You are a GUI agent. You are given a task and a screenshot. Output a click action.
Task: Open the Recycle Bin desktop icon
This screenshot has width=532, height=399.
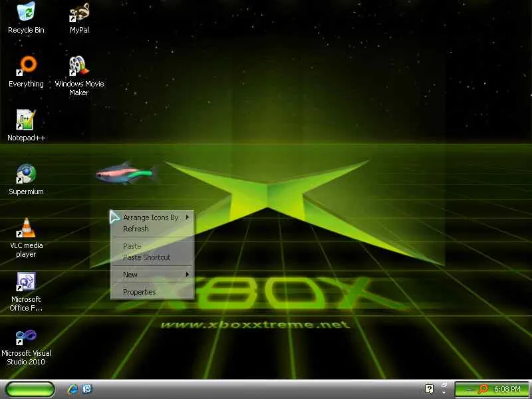point(26,18)
